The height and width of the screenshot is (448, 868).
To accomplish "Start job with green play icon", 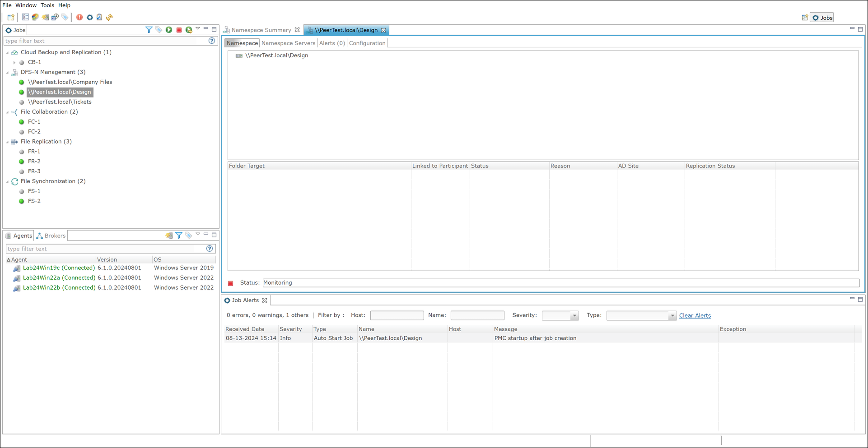I will 169,30.
